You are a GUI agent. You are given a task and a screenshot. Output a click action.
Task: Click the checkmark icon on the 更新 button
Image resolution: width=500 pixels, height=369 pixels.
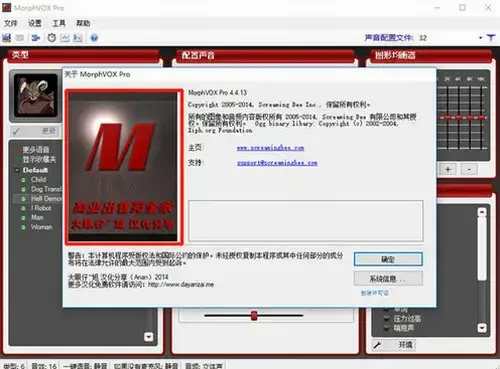tap(16, 132)
